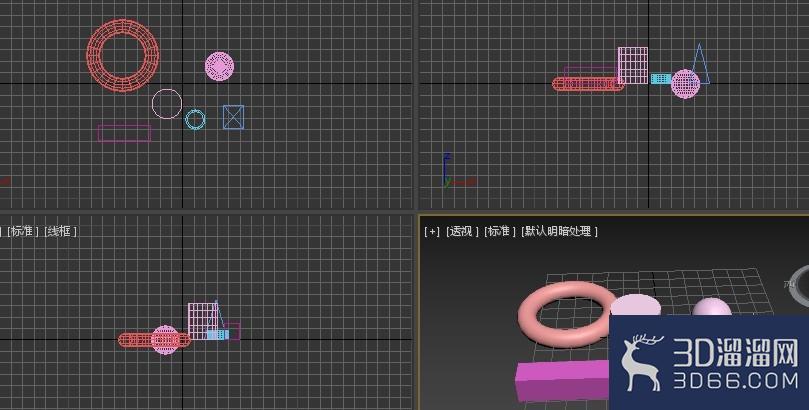Open the 标准 menu in the perspective viewport
This screenshot has width=809, height=410.
click(499, 232)
